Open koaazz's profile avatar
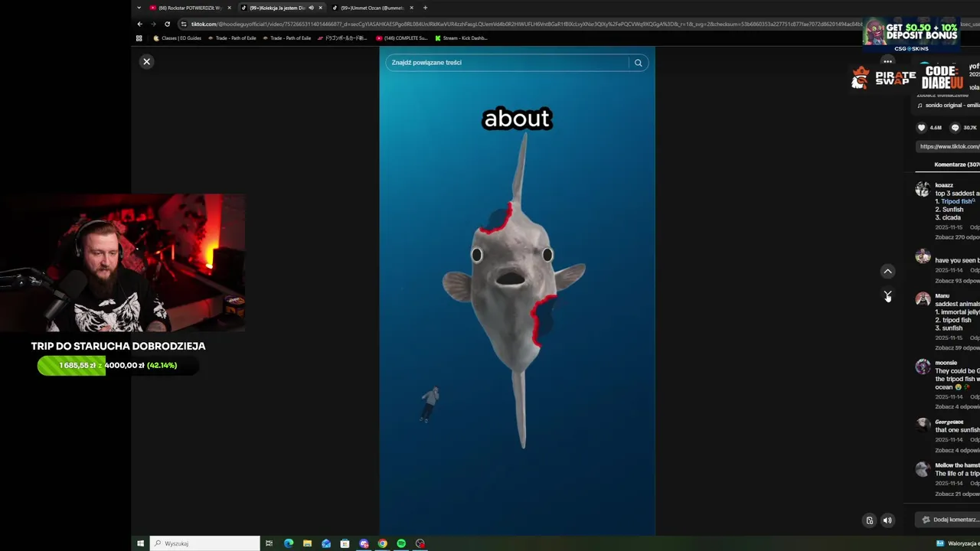 point(923,190)
